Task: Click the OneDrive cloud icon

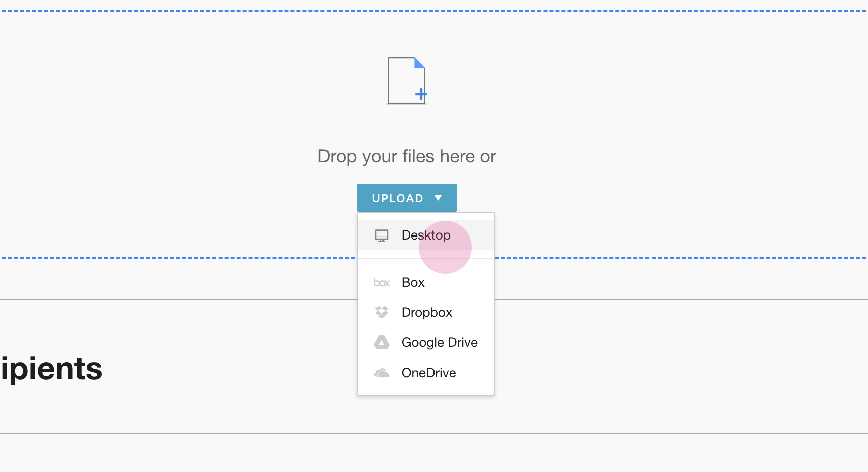Action: coord(382,373)
